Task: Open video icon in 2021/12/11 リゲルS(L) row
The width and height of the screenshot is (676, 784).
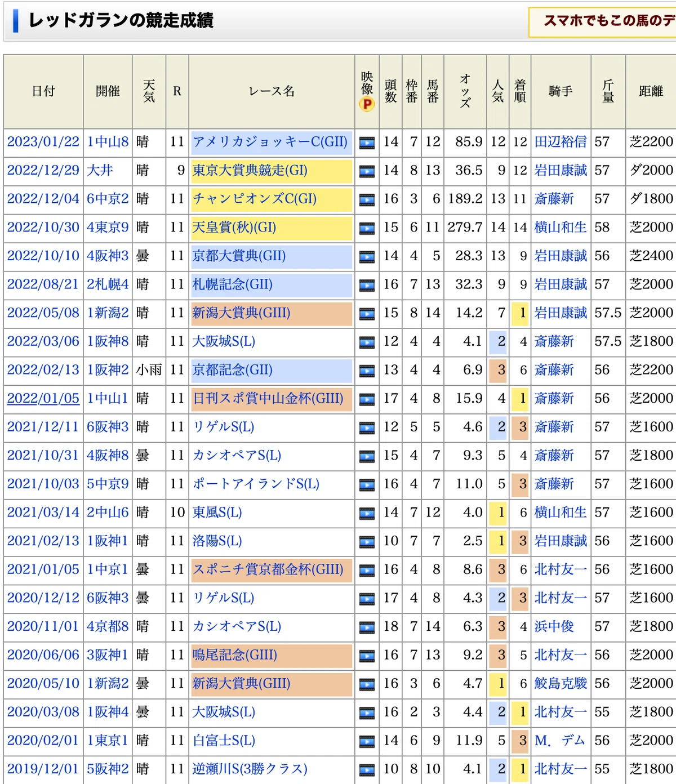Action: click(367, 428)
